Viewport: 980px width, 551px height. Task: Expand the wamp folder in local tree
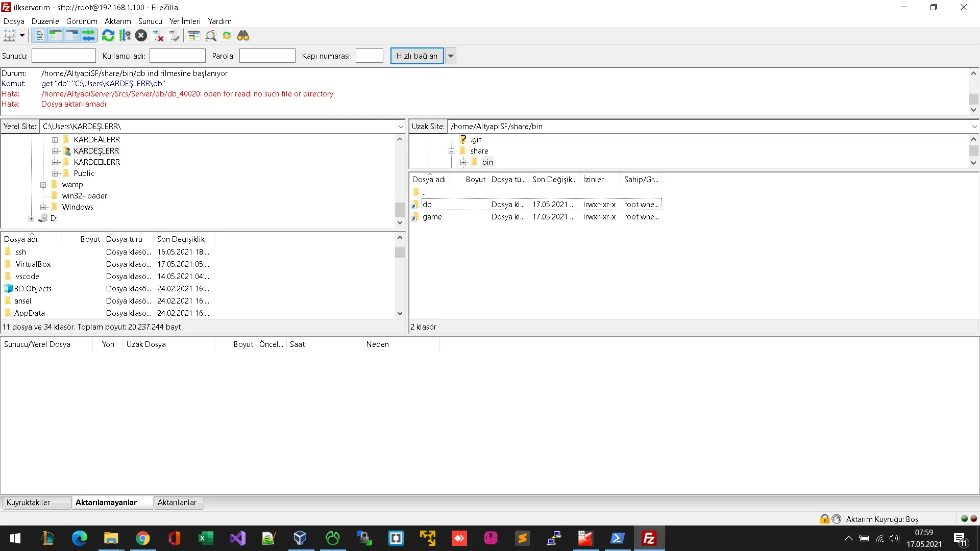(43, 185)
